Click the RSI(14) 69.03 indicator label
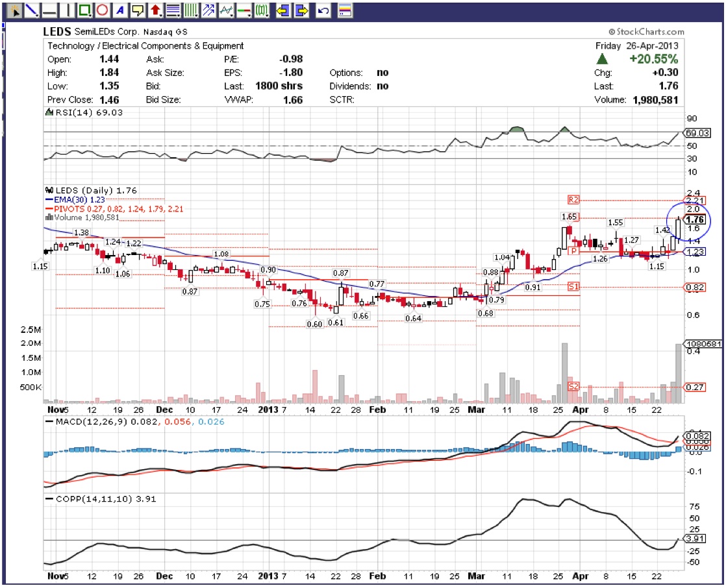The width and height of the screenshot is (726, 588). click(x=89, y=112)
